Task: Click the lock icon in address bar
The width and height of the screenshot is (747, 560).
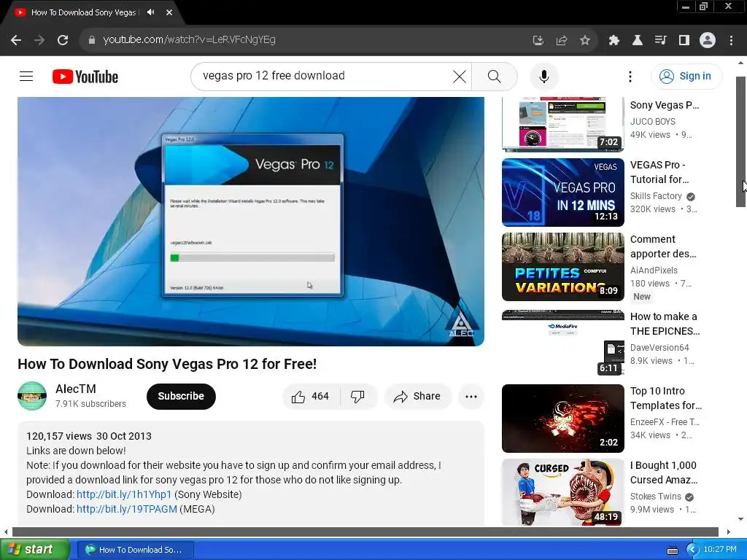Action: [x=91, y=40]
